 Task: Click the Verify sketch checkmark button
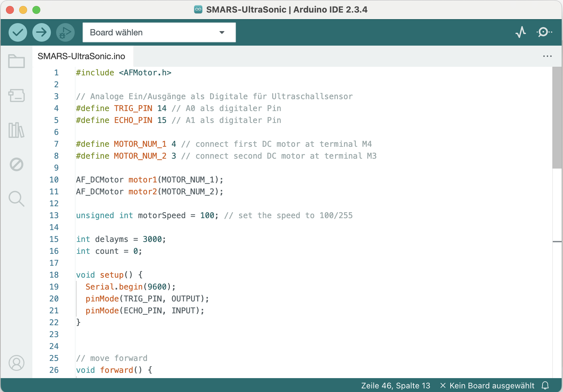(18, 32)
